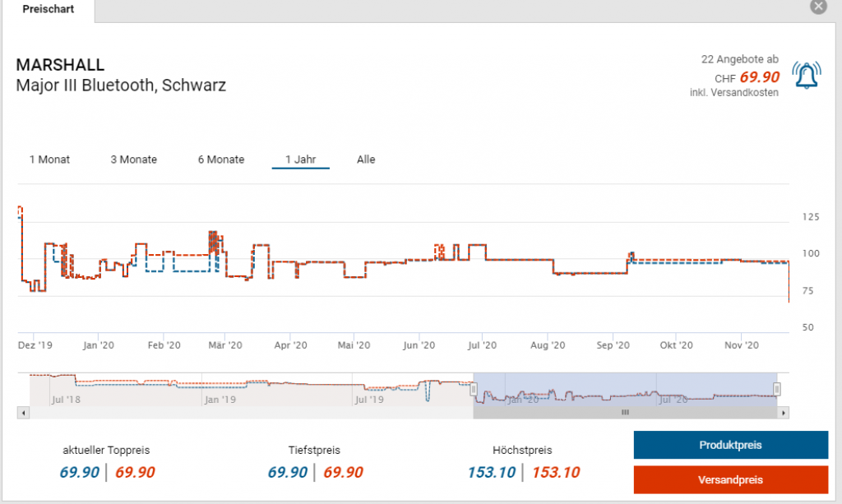Click the navigator scrollbar right arrow
This screenshot has width=842, height=504.
pyautogui.click(x=784, y=413)
